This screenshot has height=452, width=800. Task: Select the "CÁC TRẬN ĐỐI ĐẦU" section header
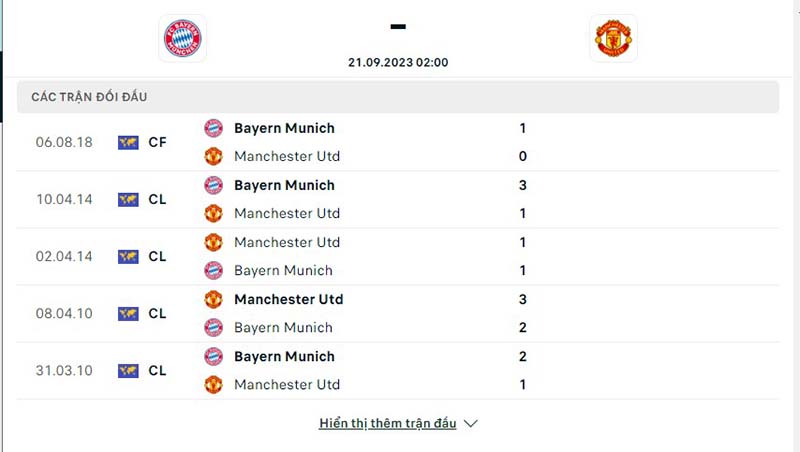click(x=96, y=97)
